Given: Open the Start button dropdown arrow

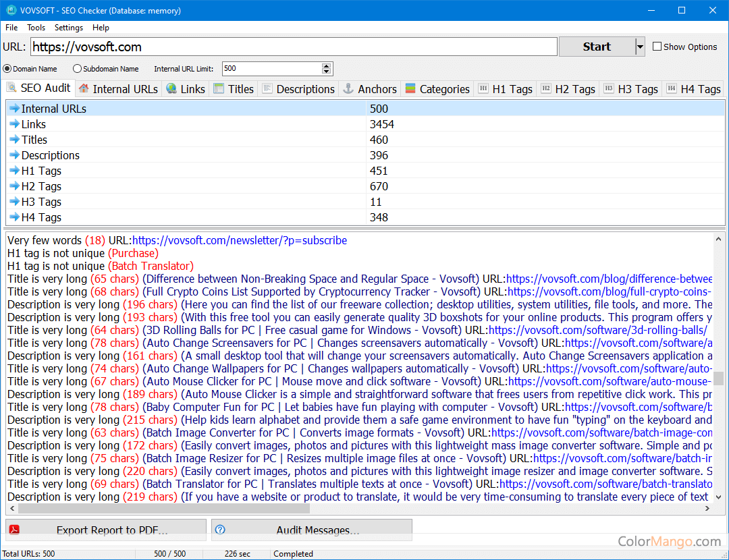Looking at the screenshot, I should (640, 47).
